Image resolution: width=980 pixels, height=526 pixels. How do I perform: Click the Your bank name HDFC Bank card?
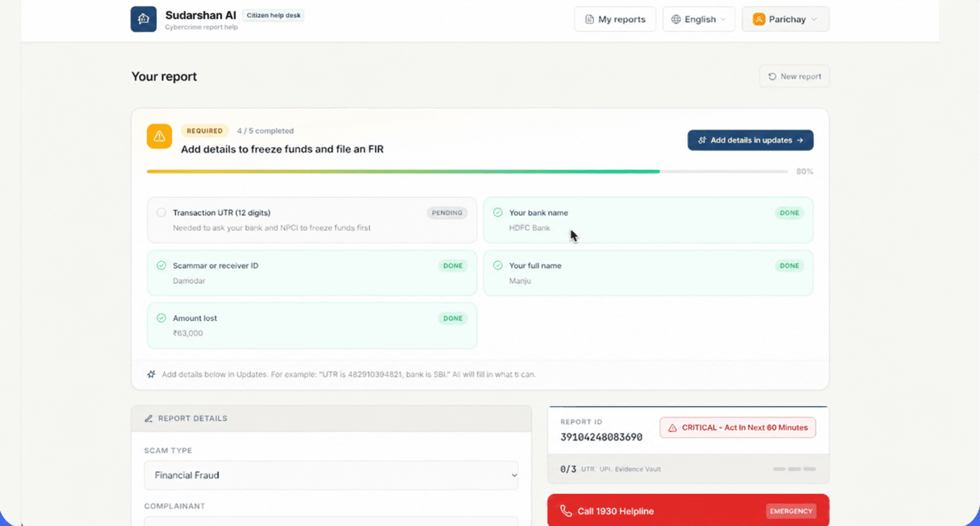click(x=648, y=220)
